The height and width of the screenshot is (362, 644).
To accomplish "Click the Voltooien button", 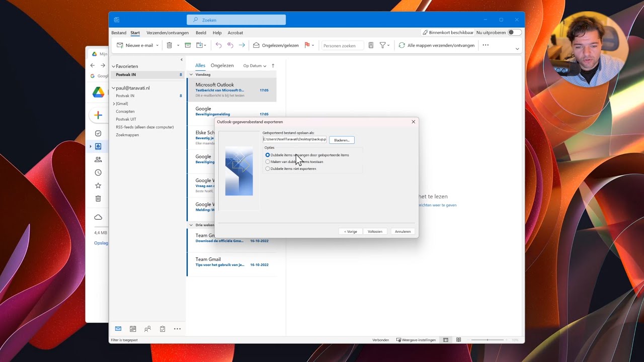I will pos(375,232).
